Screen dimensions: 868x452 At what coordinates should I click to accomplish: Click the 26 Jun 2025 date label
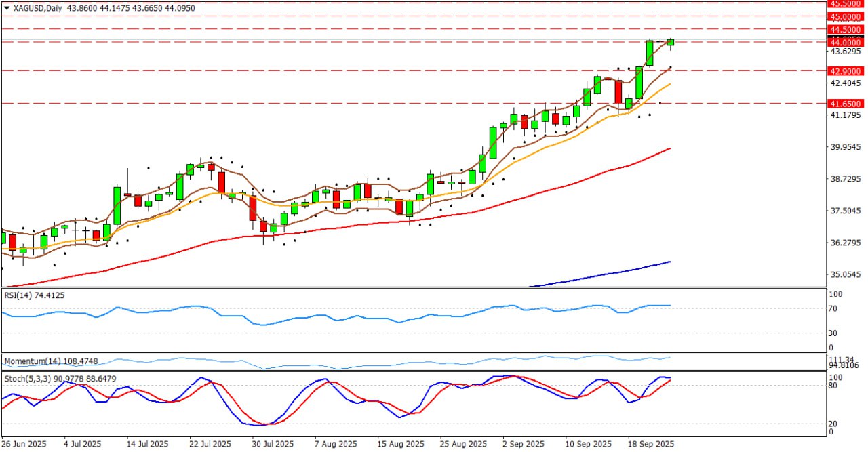[x=25, y=444]
